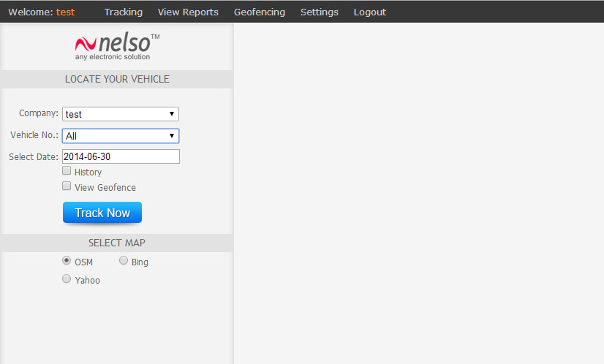This screenshot has height=364, width=604.
Task: Go to the Geofencing menu item
Action: coord(259,12)
